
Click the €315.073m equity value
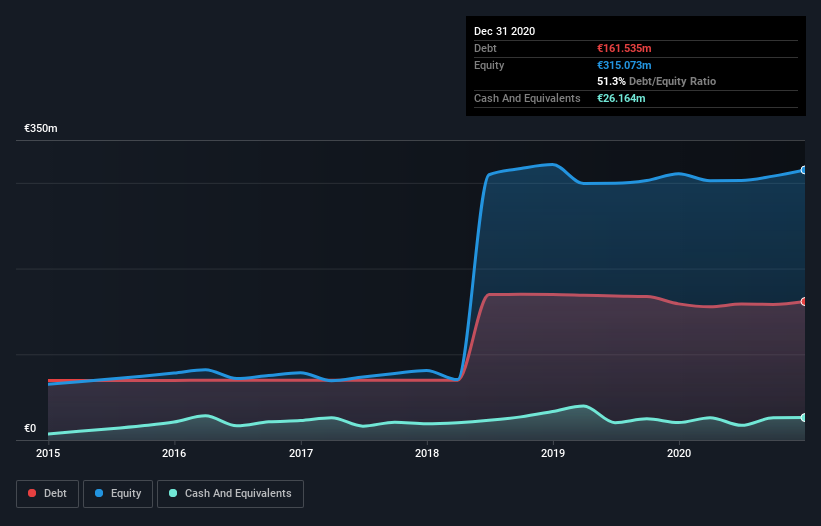pyautogui.click(x=624, y=65)
